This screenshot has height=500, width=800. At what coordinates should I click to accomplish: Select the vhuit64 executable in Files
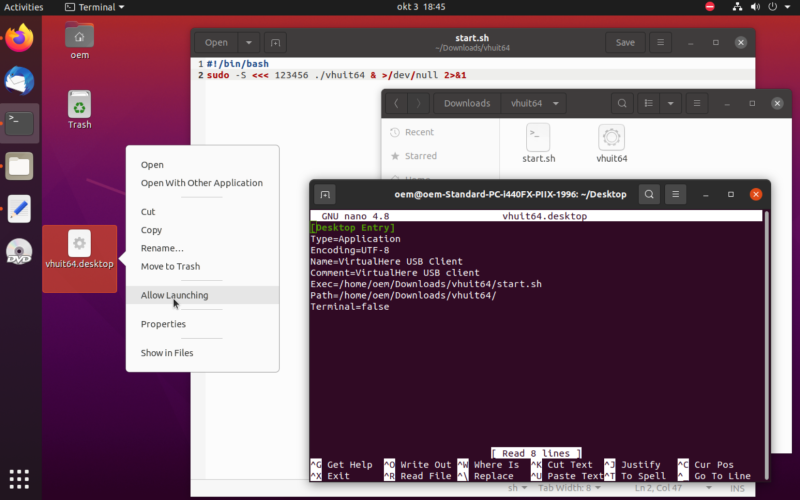(x=612, y=143)
